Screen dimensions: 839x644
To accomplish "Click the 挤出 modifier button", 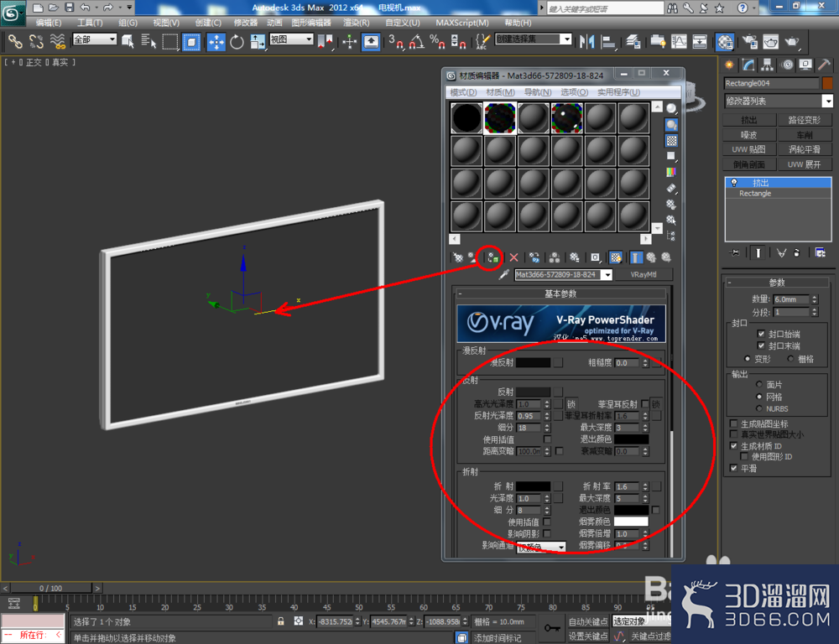I will coord(749,120).
